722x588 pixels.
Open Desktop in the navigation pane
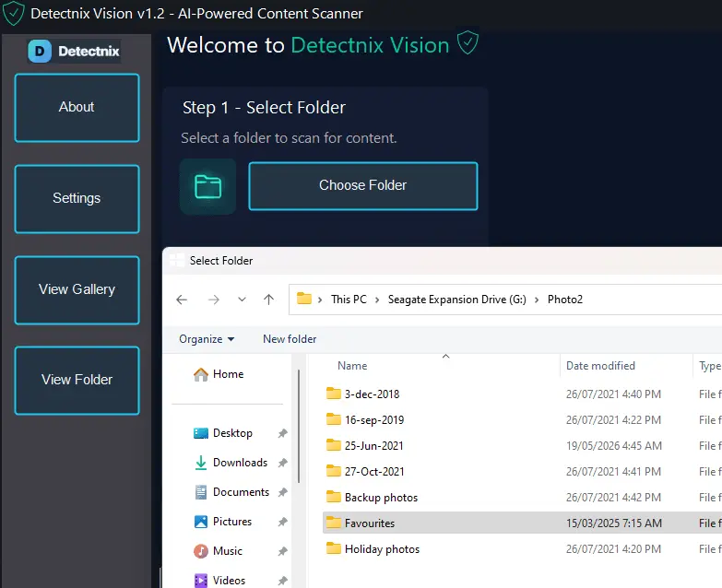click(232, 433)
